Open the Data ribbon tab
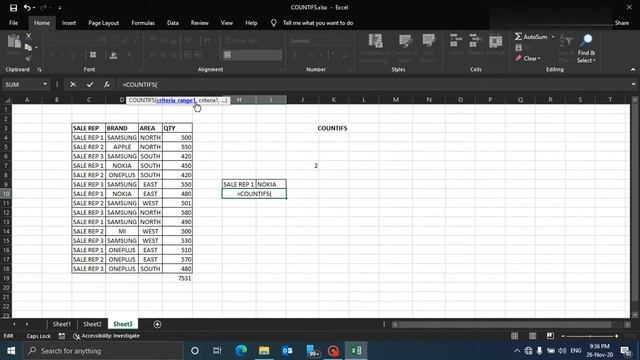640x360 pixels. tap(173, 23)
